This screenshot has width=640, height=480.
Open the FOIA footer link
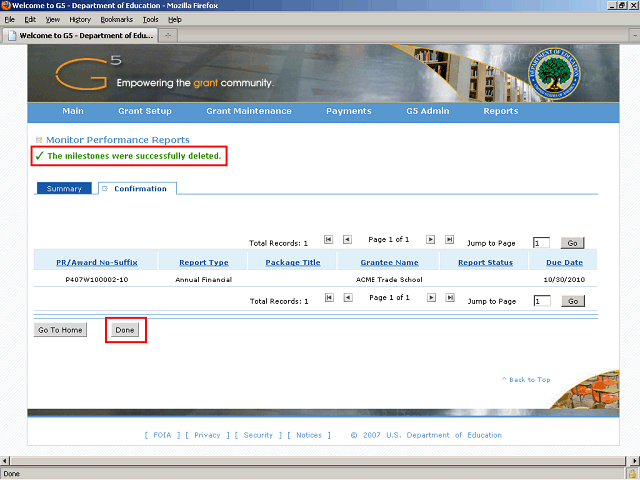pyautogui.click(x=162, y=435)
